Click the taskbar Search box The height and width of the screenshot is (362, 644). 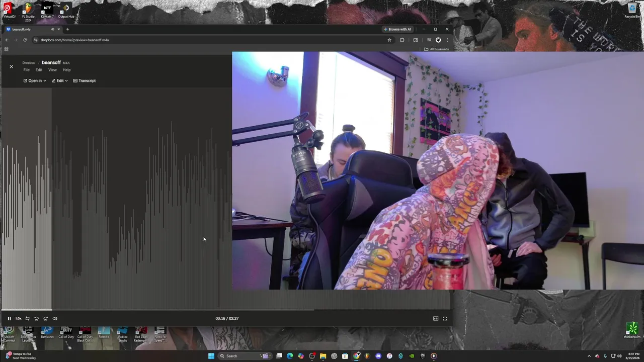(245, 356)
